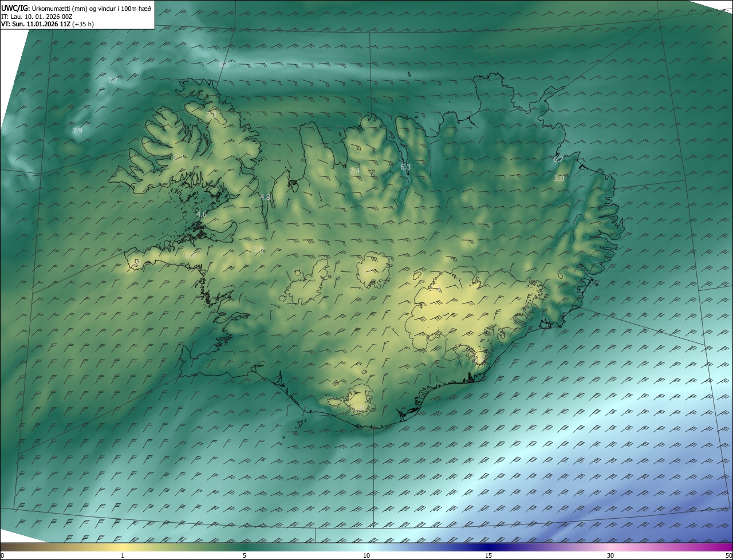Click the color scale tick labeled 30
Image resolution: width=733 pixels, height=560 pixels.
click(610, 556)
